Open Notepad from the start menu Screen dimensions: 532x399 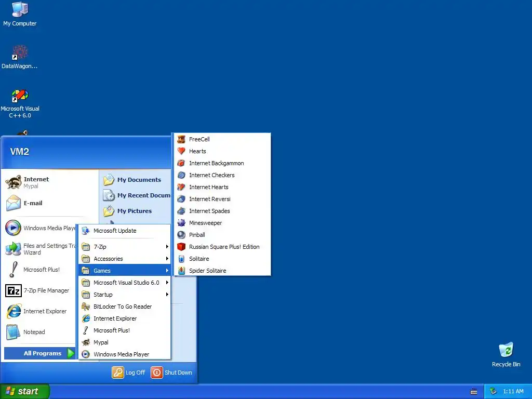click(40, 332)
